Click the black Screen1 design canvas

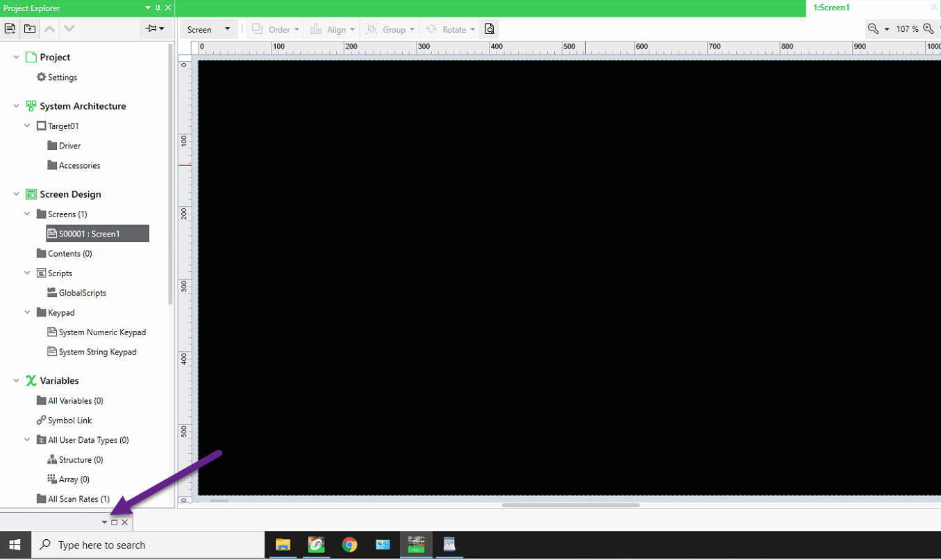click(569, 278)
